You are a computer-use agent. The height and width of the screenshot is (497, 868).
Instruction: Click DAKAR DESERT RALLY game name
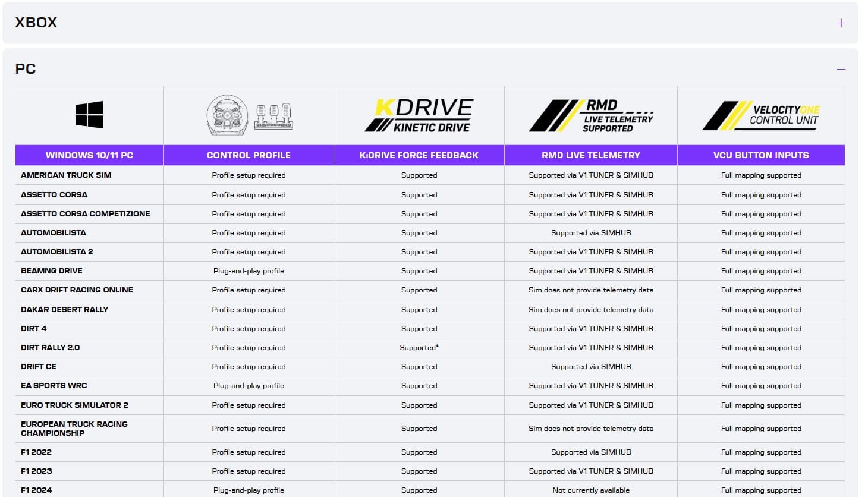65,310
